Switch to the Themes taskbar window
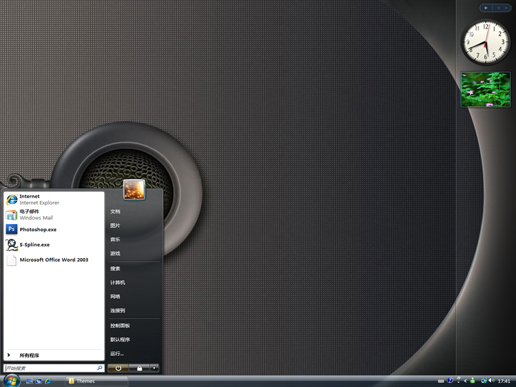 click(97, 381)
